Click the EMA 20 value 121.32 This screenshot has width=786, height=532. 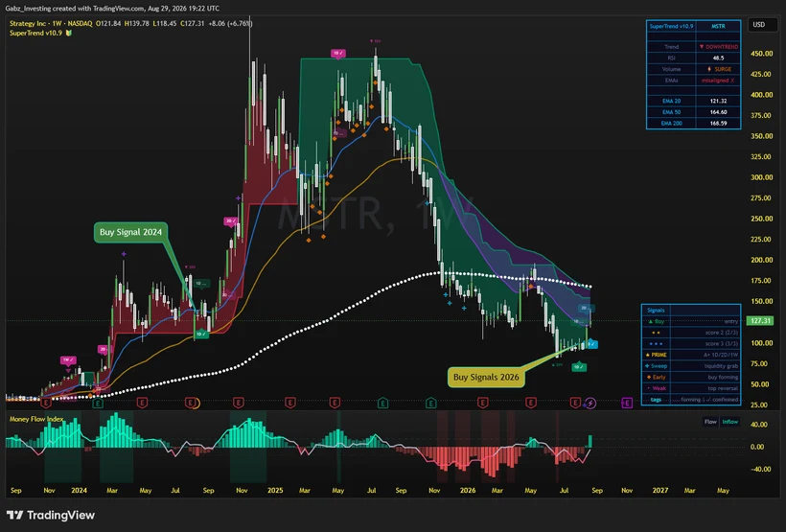coord(718,101)
